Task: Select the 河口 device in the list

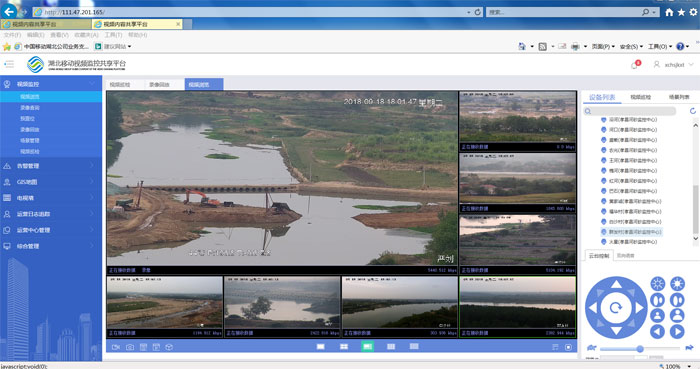Action: 633,129
